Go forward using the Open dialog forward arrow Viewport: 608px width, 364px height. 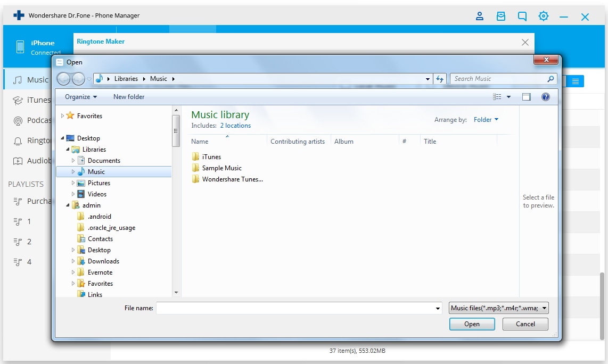click(78, 79)
